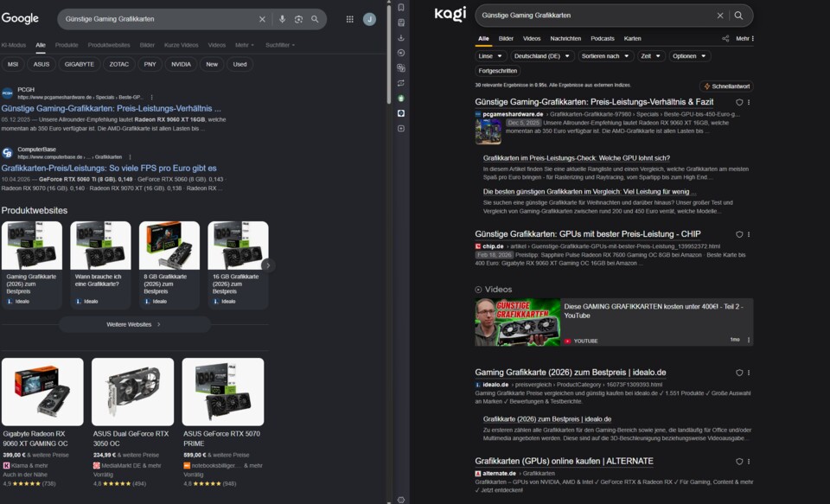Open Grafikkarten im Preis-Leistungs-Check sub-result
Screen dimensions: 830x504
pyautogui.click(x=577, y=158)
